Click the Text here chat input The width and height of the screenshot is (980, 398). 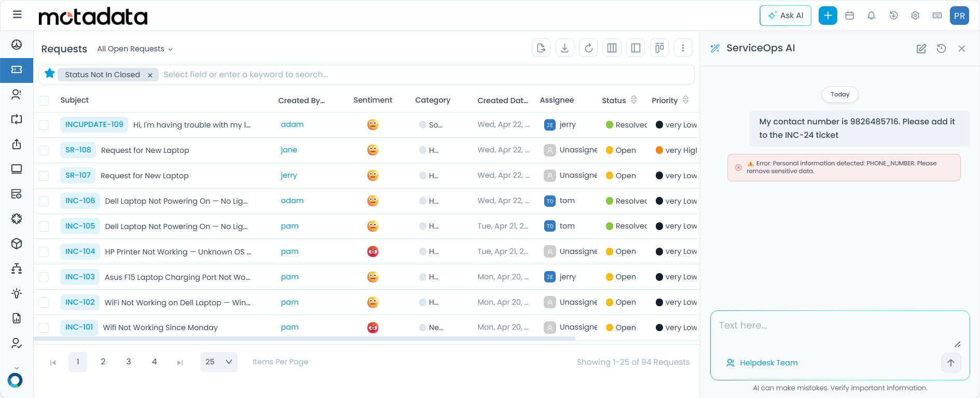tap(835, 326)
